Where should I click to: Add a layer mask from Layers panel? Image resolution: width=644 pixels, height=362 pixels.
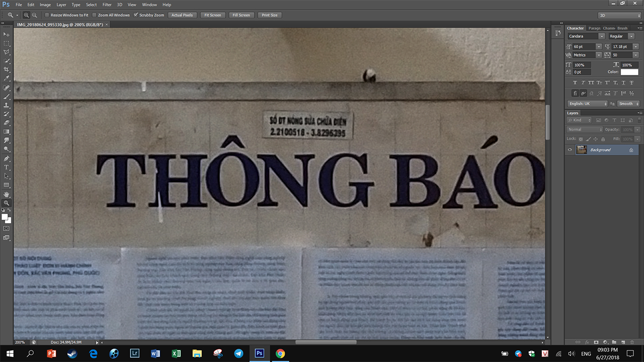[x=596, y=342]
